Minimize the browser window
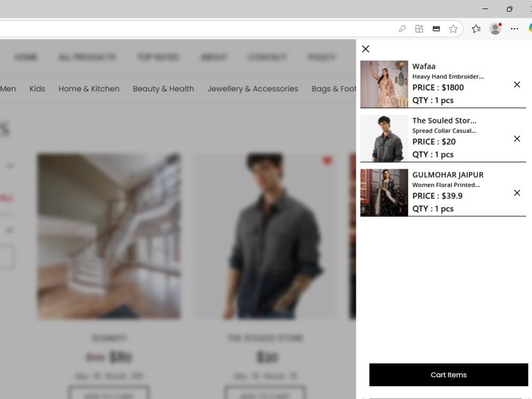This screenshot has height=399, width=532. point(485,9)
